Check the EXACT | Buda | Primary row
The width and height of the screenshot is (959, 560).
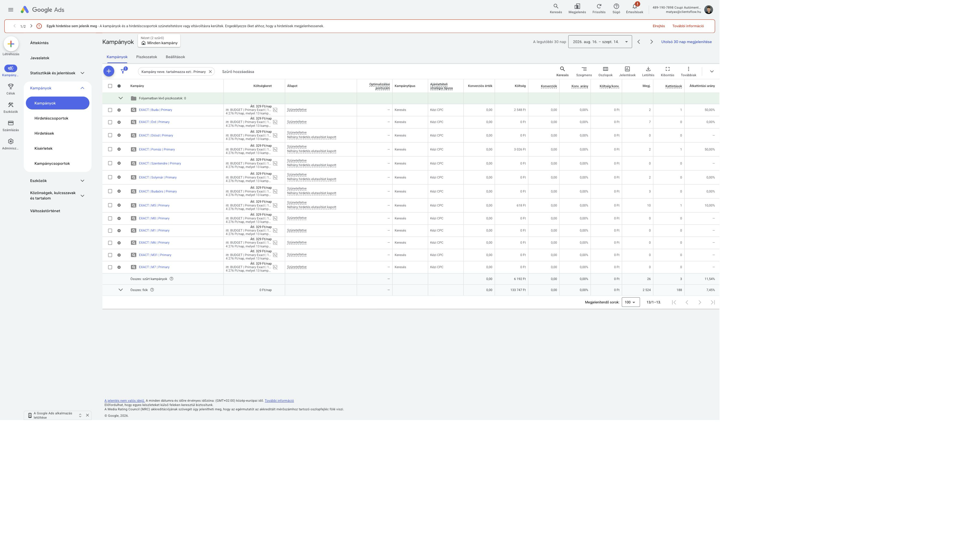click(110, 110)
